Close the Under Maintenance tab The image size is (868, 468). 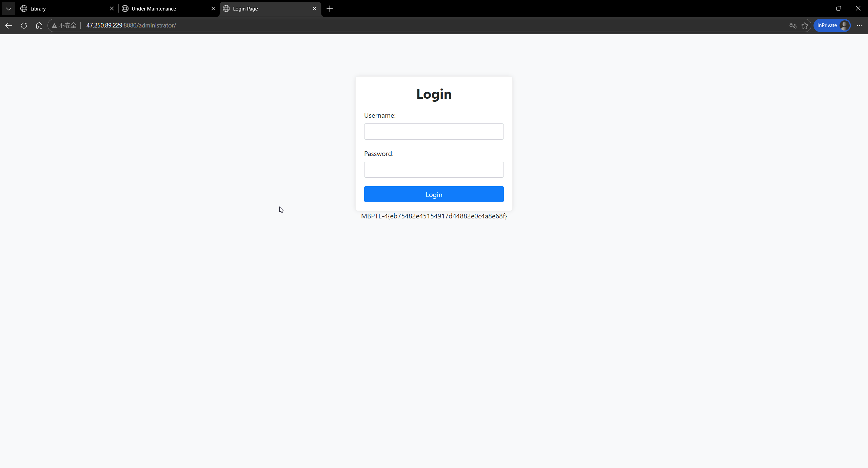[x=213, y=8]
